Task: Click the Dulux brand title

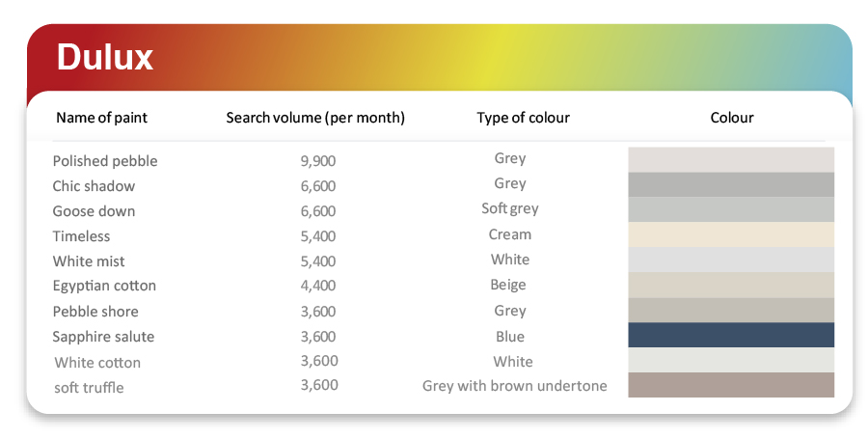Action: 104,57
